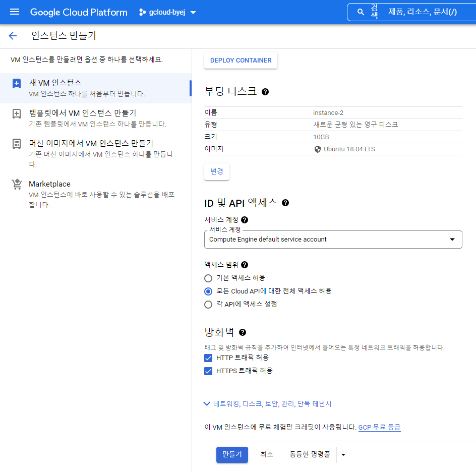476x473 pixels.
Task: Click the 만들기 create button
Action: click(232, 454)
